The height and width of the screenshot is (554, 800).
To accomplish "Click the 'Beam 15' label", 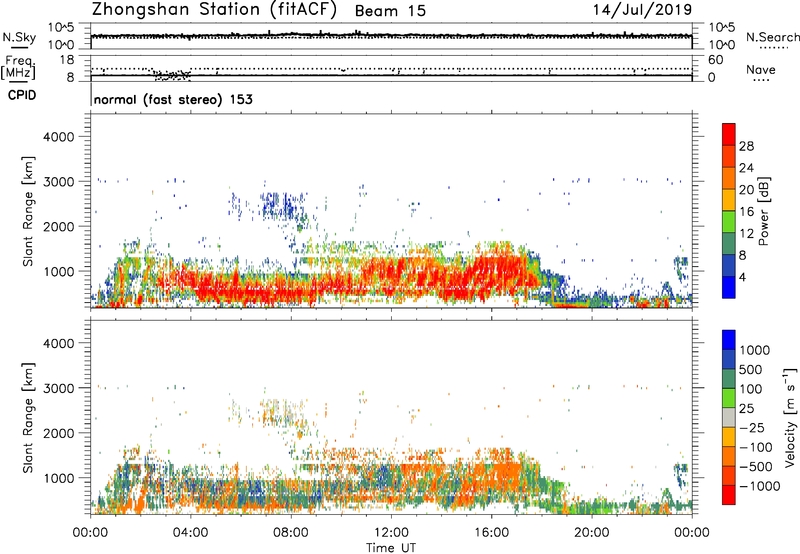I will (390, 11).
